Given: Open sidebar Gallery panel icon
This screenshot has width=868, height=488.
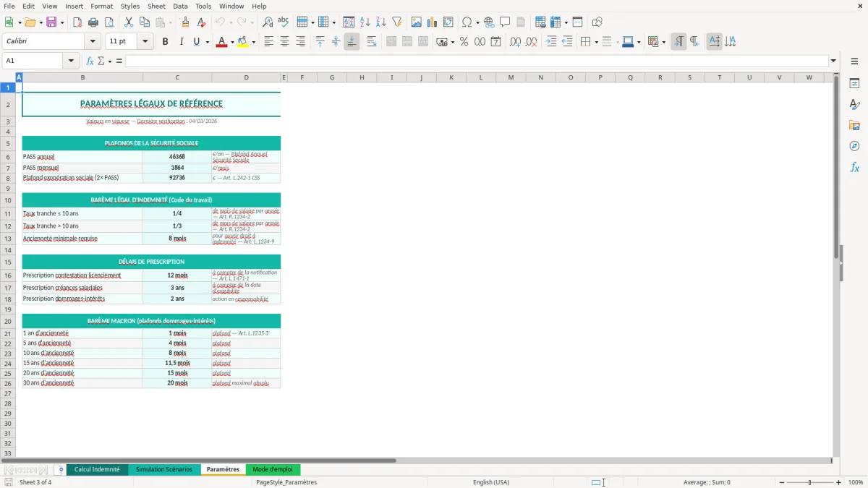Looking at the screenshot, I should (854, 126).
